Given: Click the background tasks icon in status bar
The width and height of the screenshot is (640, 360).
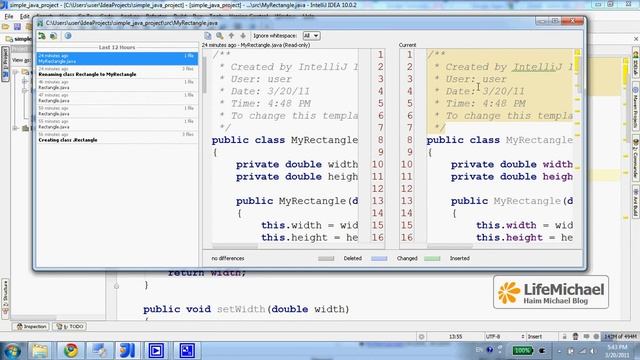Looking at the screenshot, I should pyautogui.click(x=422, y=337).
